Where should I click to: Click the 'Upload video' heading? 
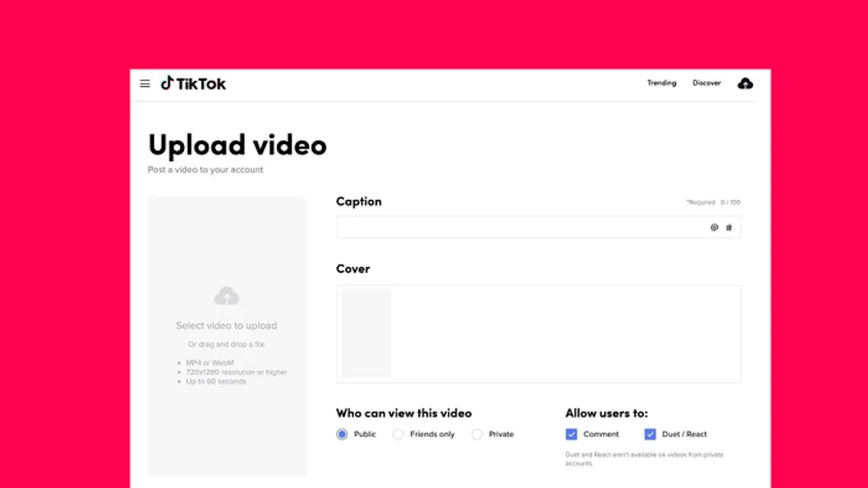pyautogui.click(x=237, y=145)
